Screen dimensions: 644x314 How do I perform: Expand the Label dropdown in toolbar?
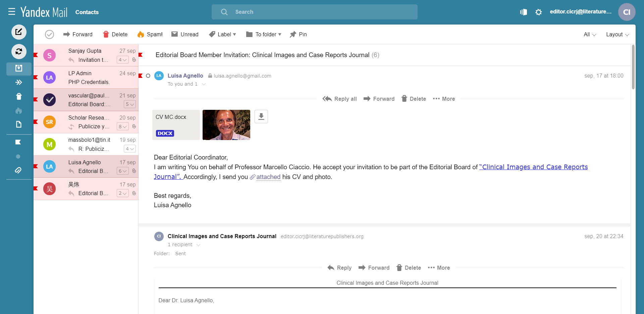[223, 34]
